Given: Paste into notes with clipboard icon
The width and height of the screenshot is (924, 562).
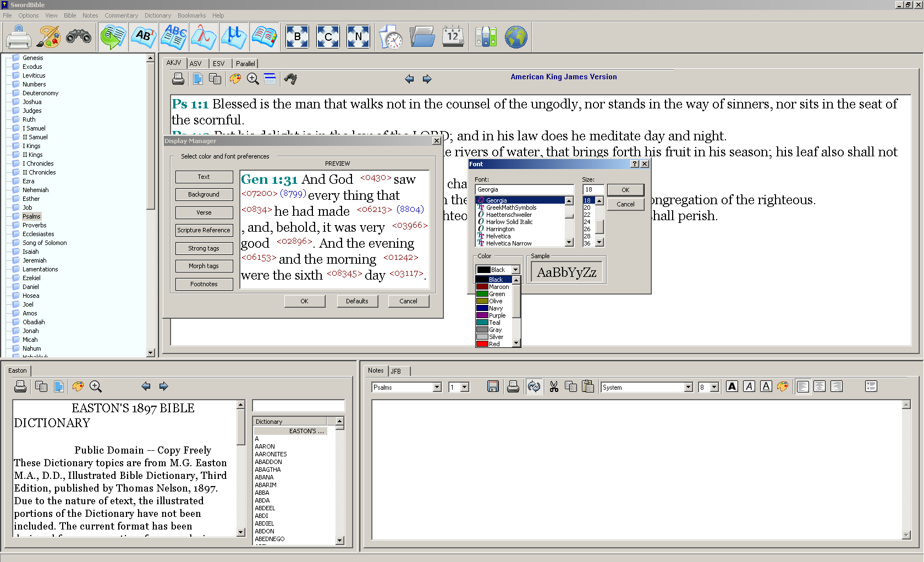Looking at the screenshot, I should [x=588, y=386].
